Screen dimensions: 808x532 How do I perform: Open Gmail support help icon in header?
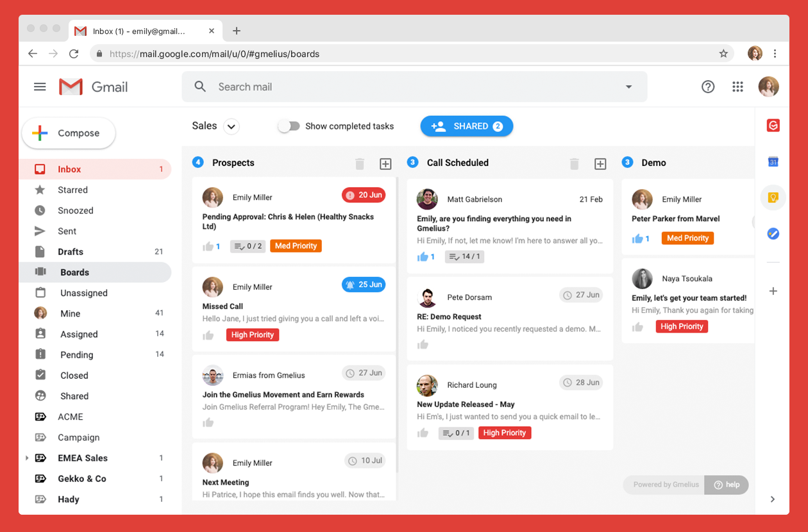(708, 87)
